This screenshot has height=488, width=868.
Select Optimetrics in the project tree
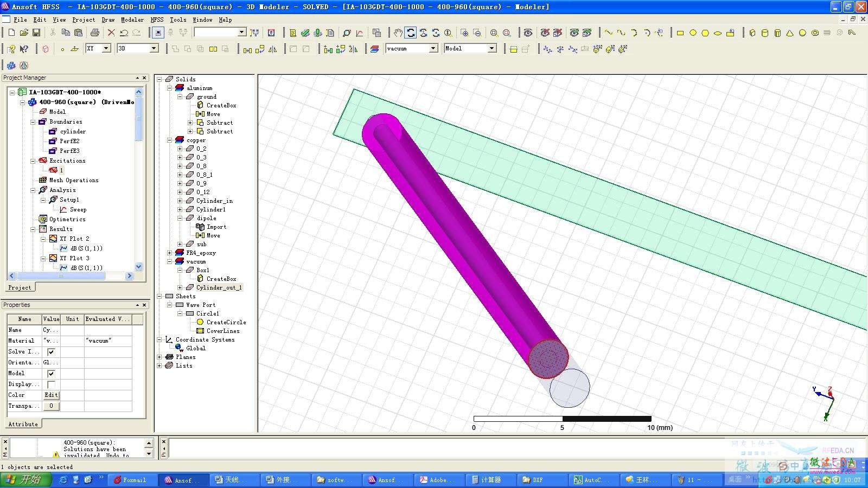point(67,219)
